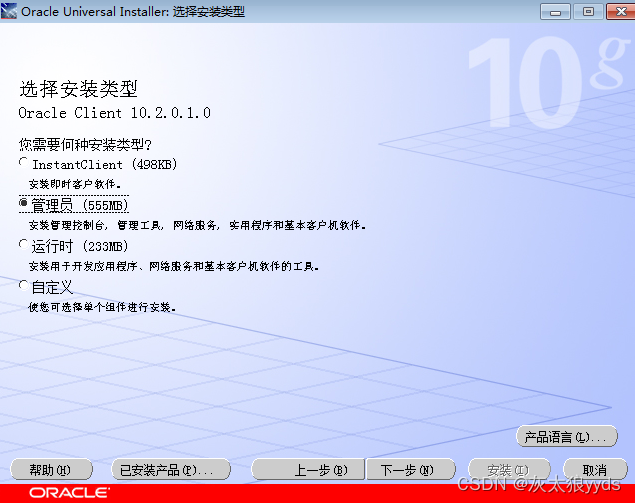Click the 安装(I) install button
636x504 pixels.
509,470
